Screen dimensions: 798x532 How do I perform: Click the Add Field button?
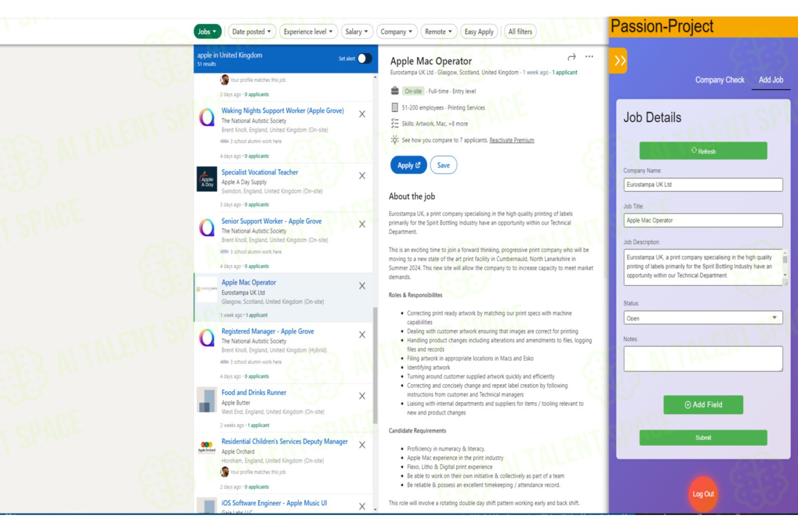coord(703,405)
